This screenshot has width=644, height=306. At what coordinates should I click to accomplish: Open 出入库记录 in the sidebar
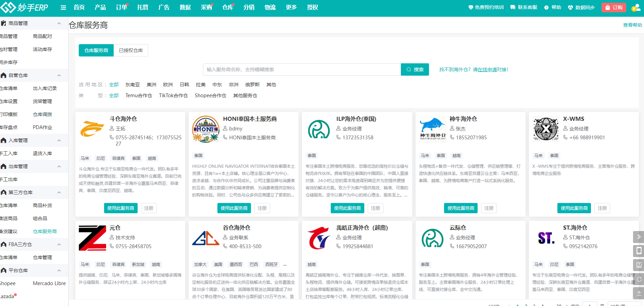(45, 88)
